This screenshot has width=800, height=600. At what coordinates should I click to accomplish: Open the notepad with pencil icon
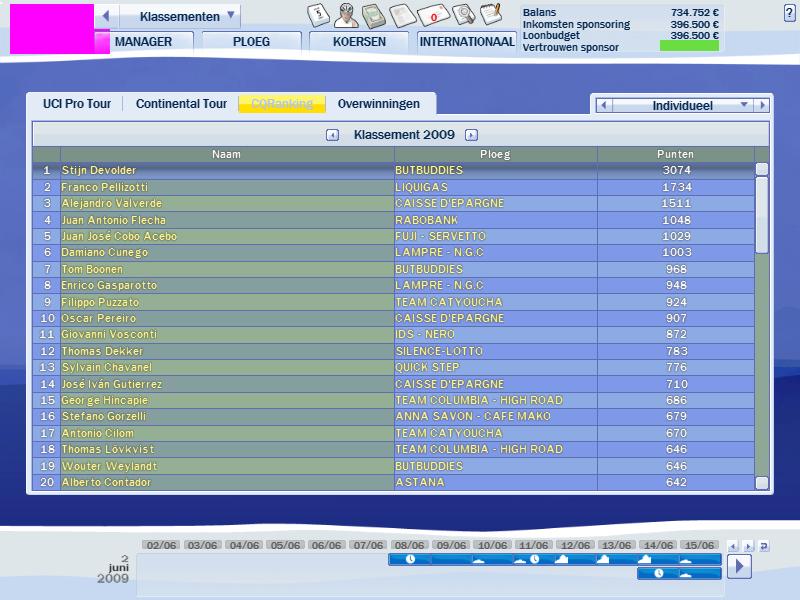(x=490, y=15)
